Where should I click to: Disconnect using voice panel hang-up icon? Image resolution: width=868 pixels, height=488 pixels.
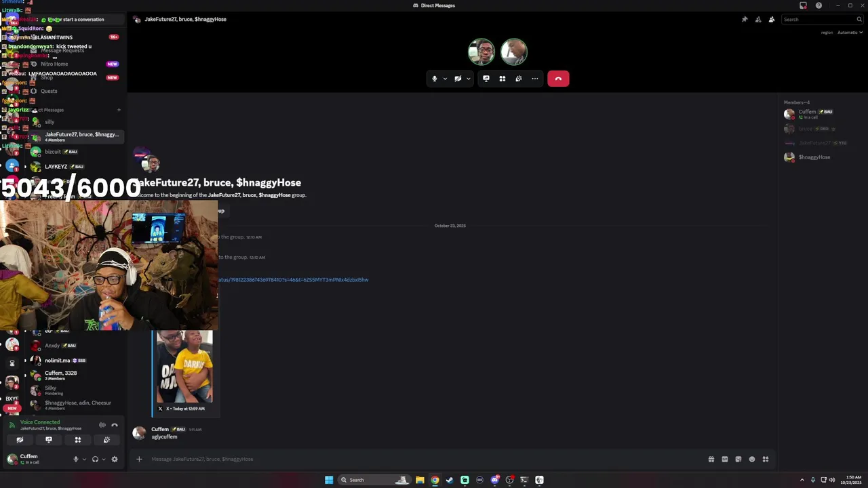point(115,425)
